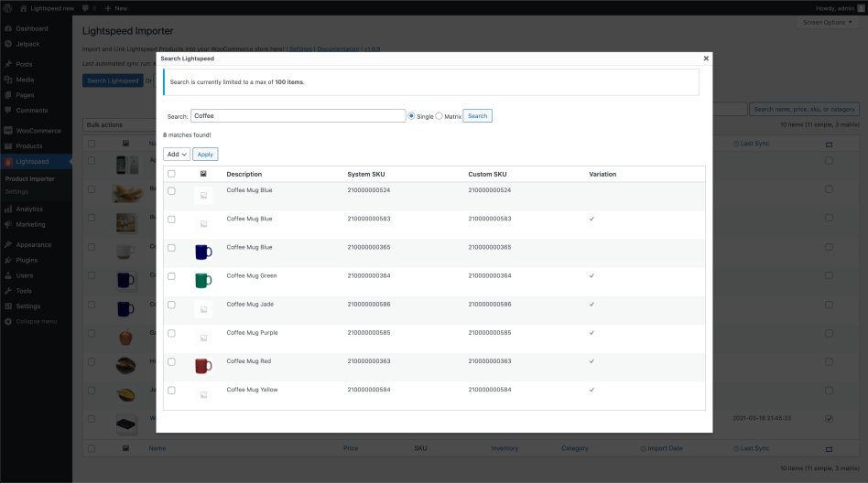Click the green coffee mug thumbnail

point(203,281)
